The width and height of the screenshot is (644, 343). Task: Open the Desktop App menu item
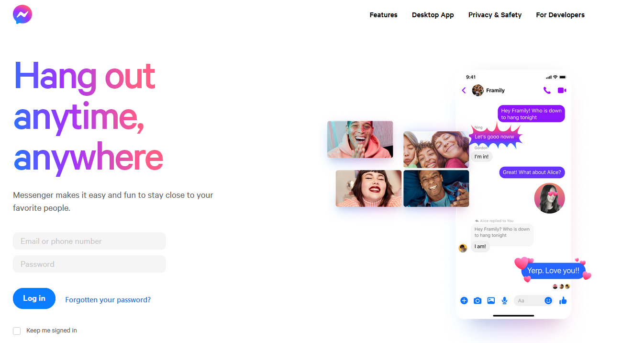433,15
